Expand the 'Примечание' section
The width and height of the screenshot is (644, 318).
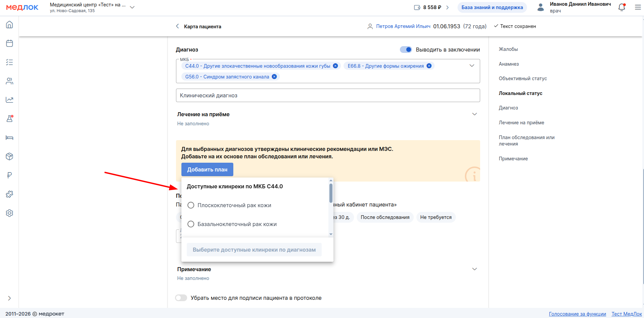click(x=474, y=269)
